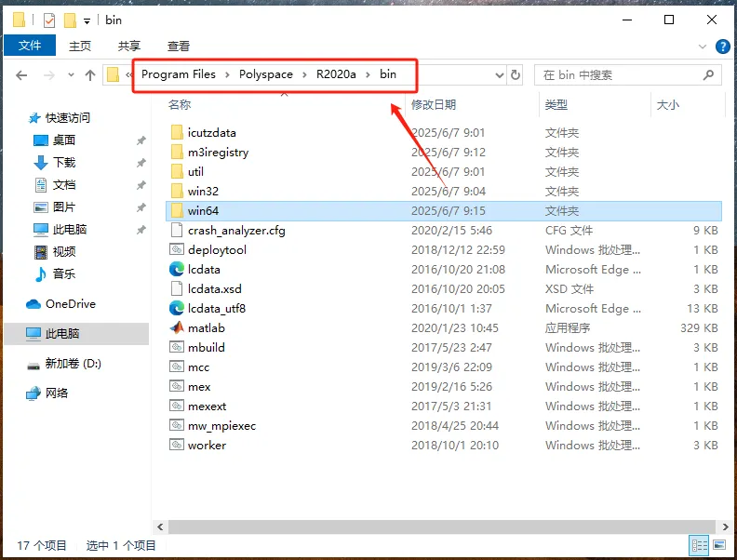Open the 文件 ribbon tab

point(30,46)
